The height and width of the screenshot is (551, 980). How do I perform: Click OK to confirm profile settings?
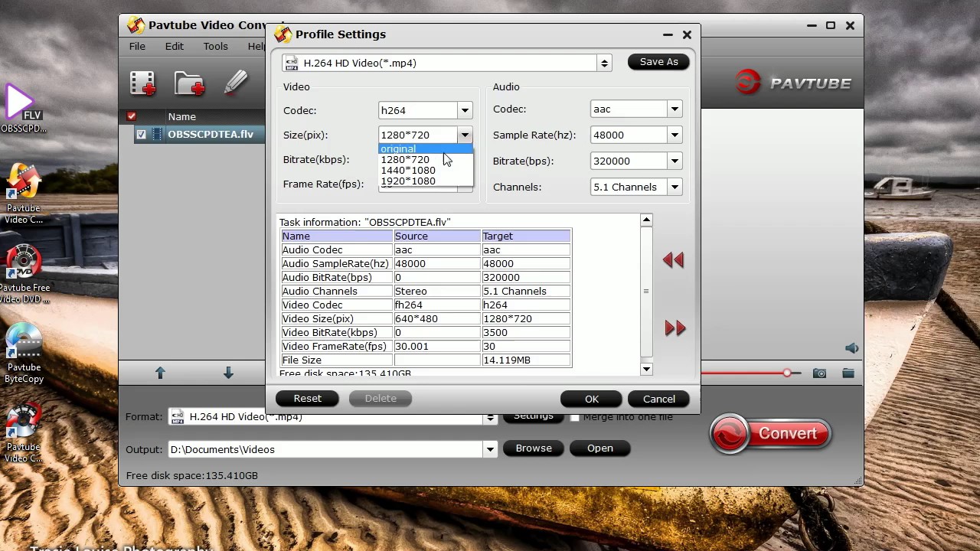(592, 399)
